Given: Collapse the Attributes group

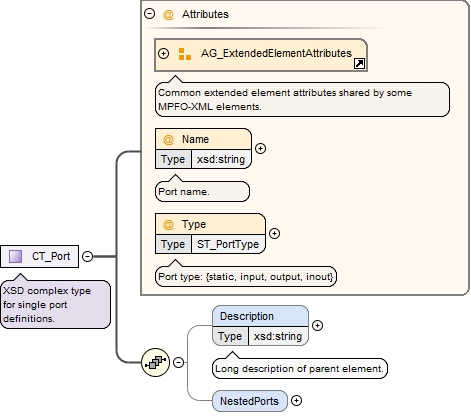Looking at the screenshot, I should point(149,14).
